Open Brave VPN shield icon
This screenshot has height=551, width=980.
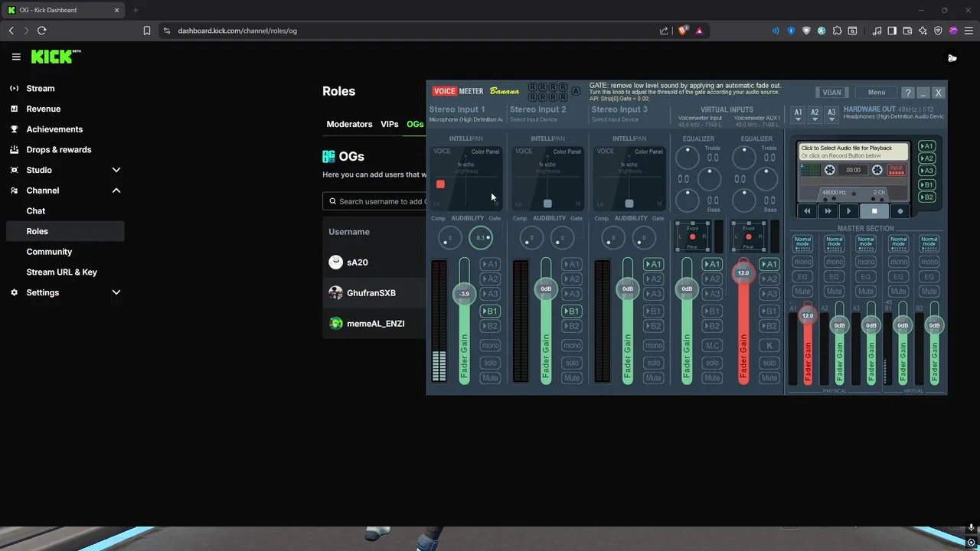tap(938, 31)
